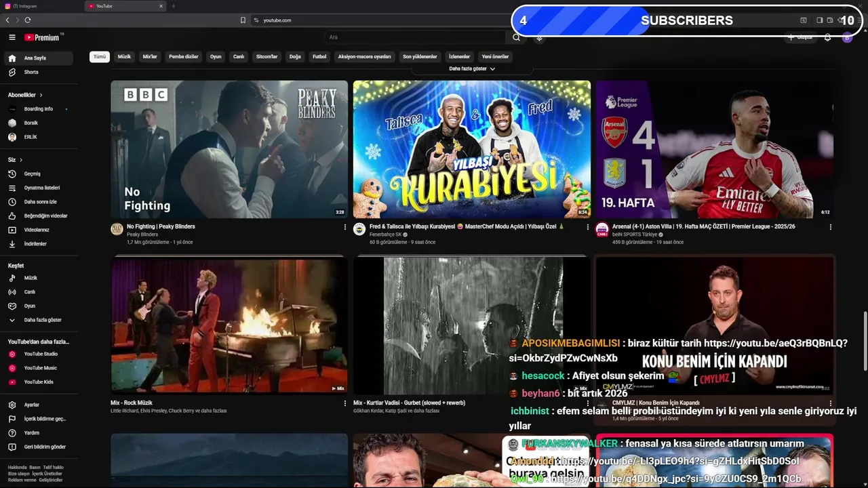The image size is (868, 488).
Task: Open a new browser tab
Action: tap(173, 6)
